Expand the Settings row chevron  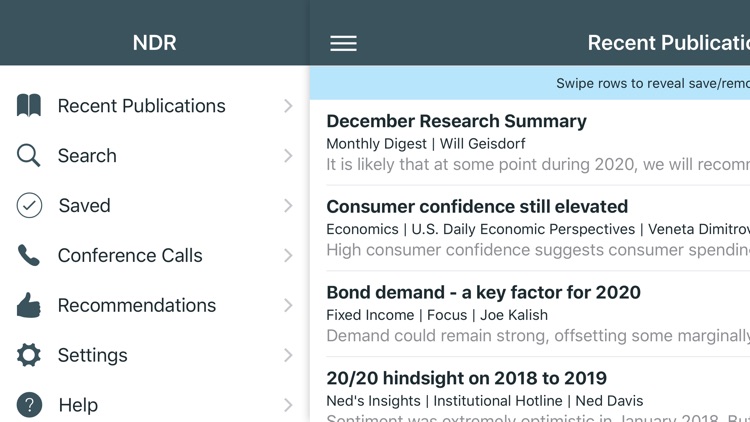click(x=288, y=355)
